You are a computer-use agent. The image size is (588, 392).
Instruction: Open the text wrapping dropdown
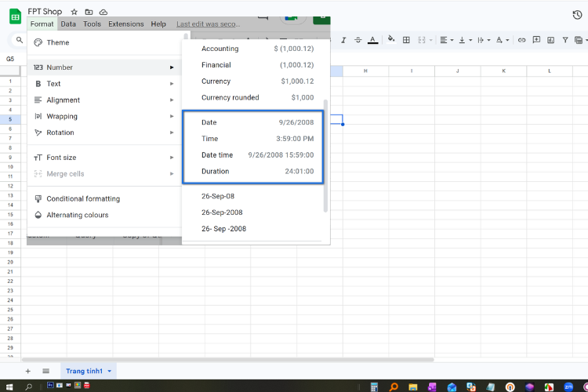(x=484, y=40)
